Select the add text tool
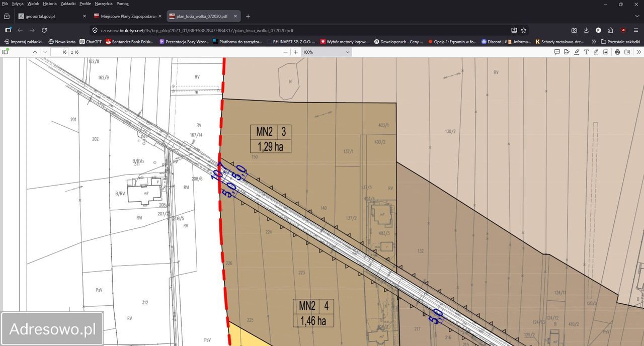Viewport: 644px width, 346px height. pyautogui.click(x=586, y=52)
